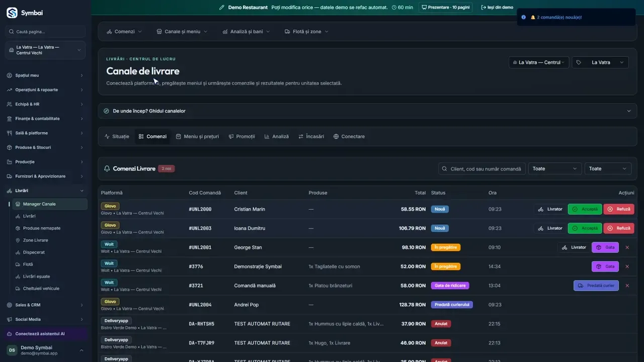Click Livrator on George Stan's order
Screen dimensions: 644x362
[574, 247]
